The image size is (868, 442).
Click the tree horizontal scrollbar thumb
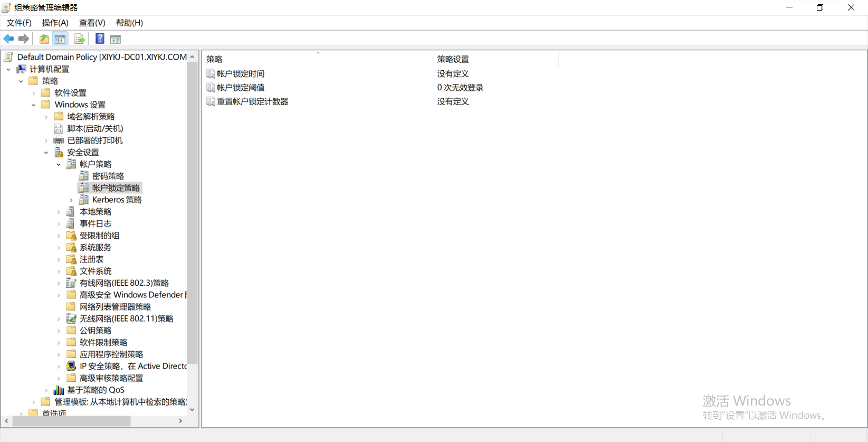71,421
